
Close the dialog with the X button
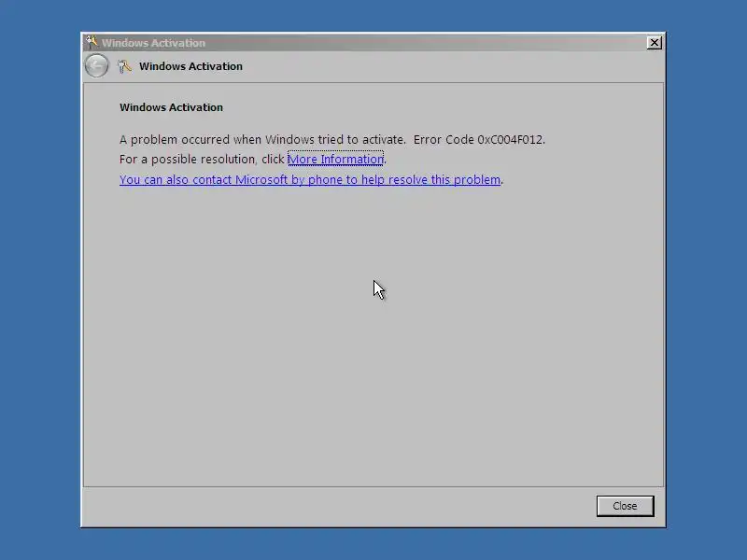click(655, 43)
